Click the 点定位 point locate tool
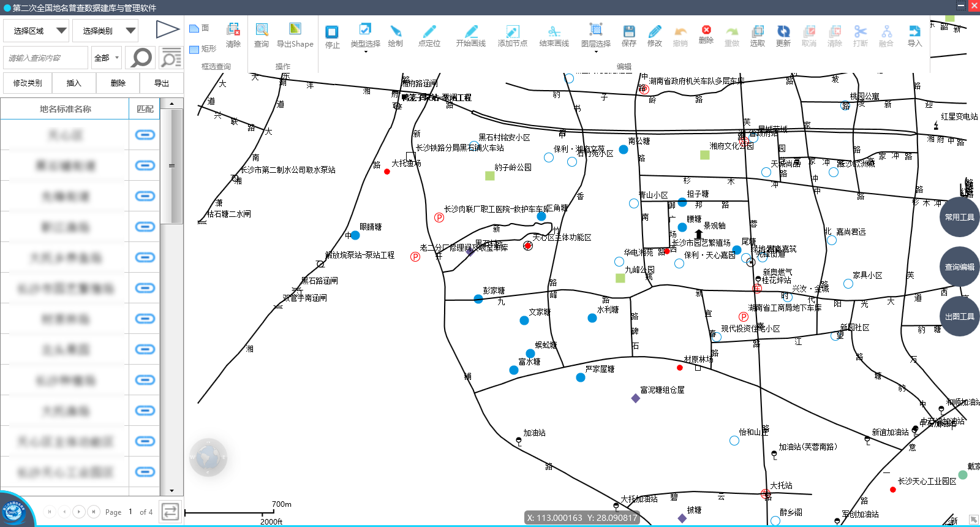The image size is (980, 527). coord(429,36)
